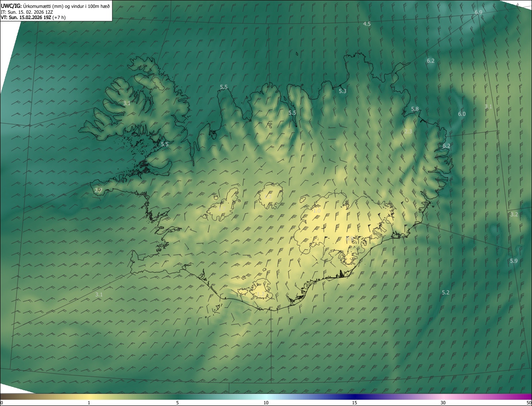The image size is (532, 406).
Task: Click the 4.5 precipitation value label
Action: (x=367, y=24)
